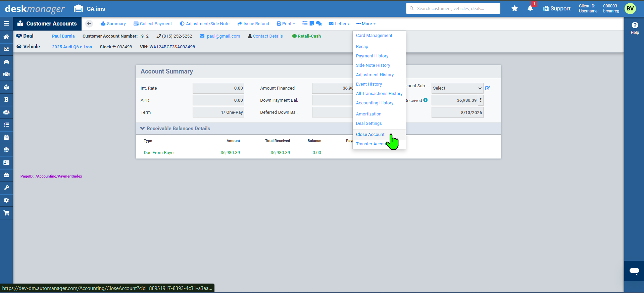Click the date field showing 8/13/2026
The image size is (644, 293).
[x=457, y=112]
